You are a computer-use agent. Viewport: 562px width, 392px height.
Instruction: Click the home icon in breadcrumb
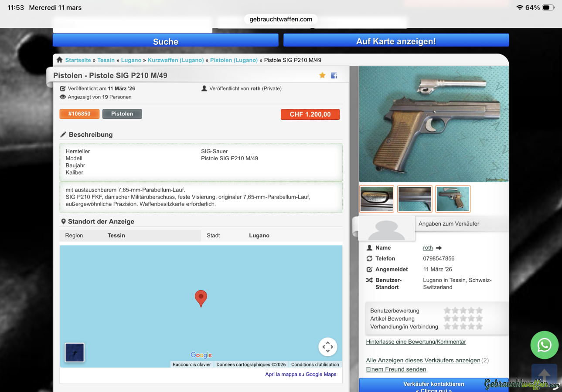click(60, 60)
